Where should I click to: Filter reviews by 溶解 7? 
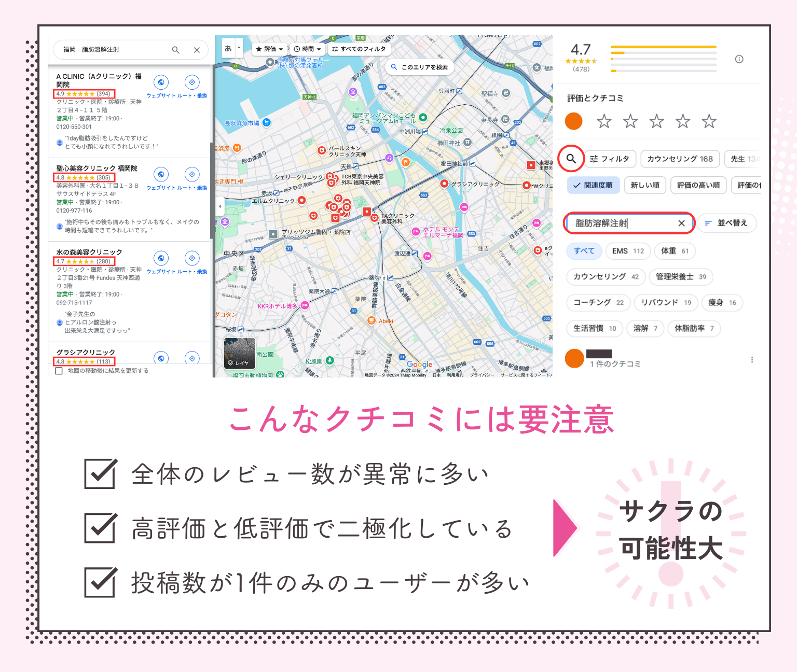coord(645,328)
